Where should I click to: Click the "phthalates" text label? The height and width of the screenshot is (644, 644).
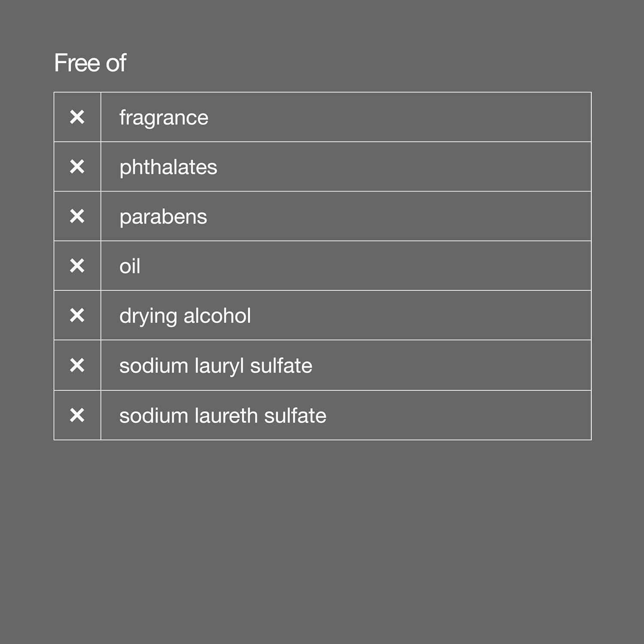168,167
